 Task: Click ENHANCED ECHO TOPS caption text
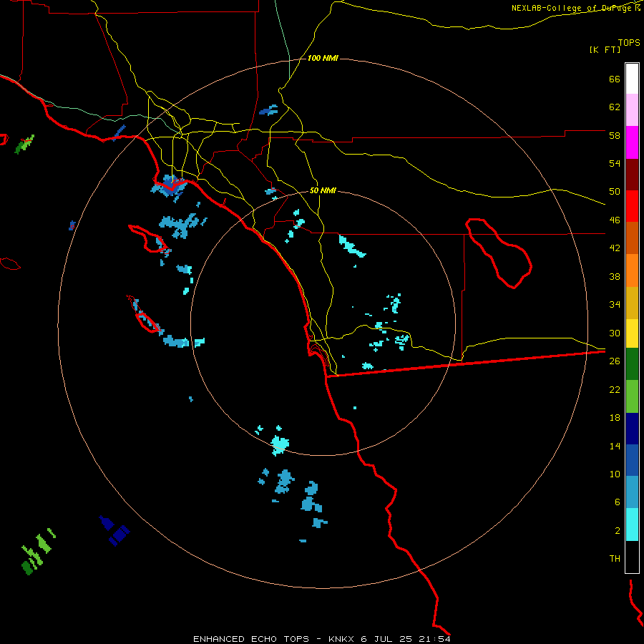(251, 639)
